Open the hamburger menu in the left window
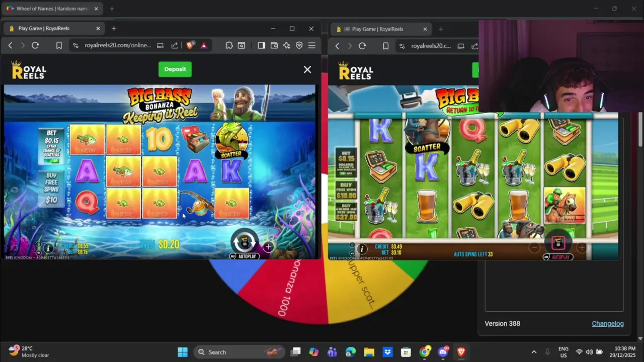 pos(312,45)
